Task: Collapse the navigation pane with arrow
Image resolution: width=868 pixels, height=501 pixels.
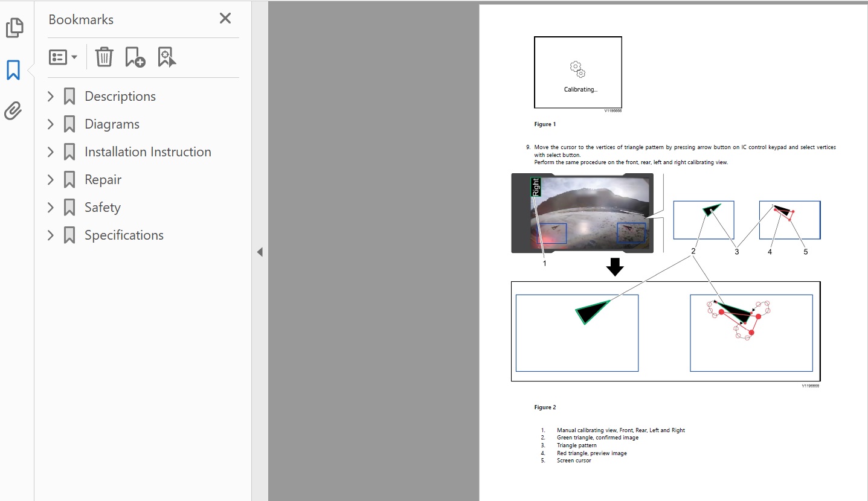Action: 260,252
